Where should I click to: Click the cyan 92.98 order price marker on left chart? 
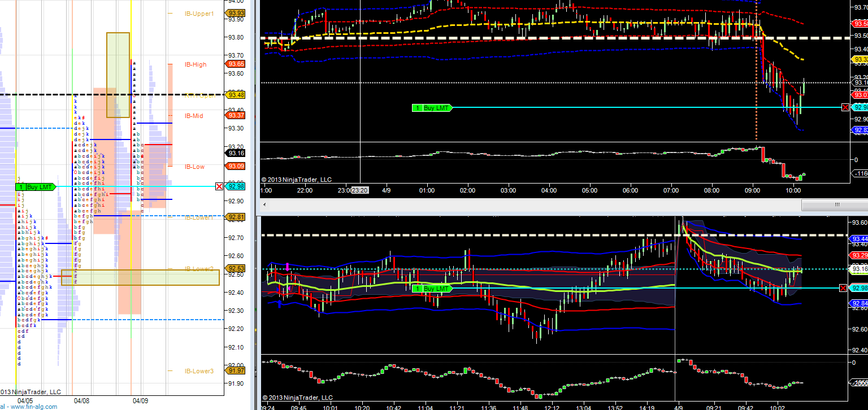coord(236,187)
